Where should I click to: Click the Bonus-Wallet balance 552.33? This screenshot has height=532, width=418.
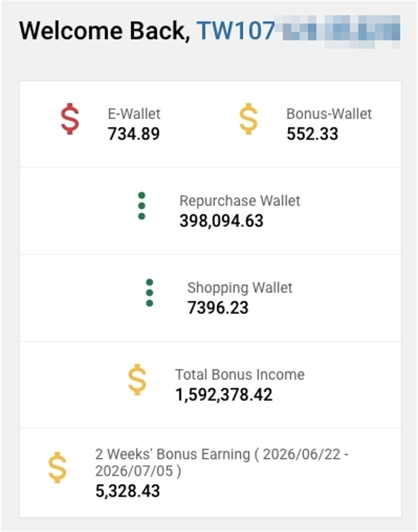pyautogui.click(x=312, y=134)
